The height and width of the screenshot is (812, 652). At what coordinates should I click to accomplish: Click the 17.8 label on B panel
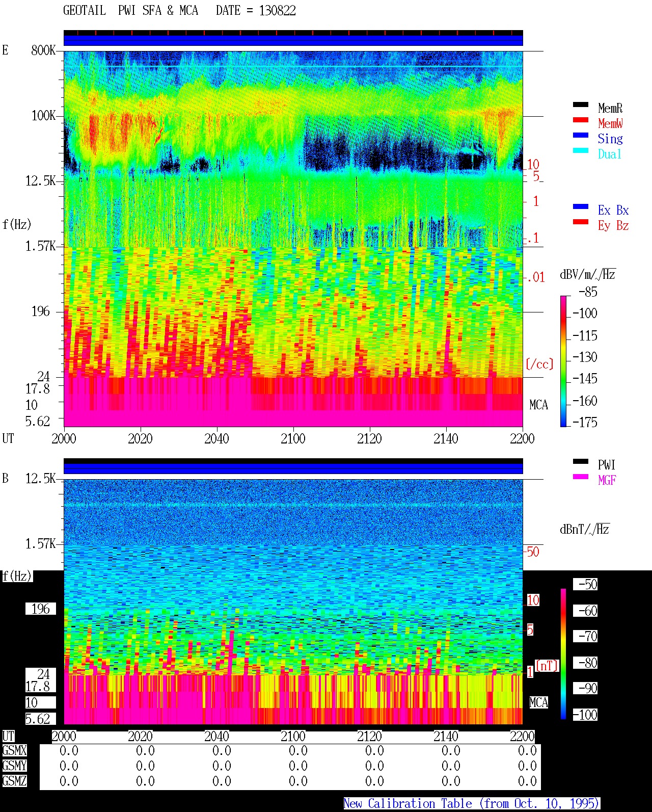pyautogui.click(x=38, y=687)
